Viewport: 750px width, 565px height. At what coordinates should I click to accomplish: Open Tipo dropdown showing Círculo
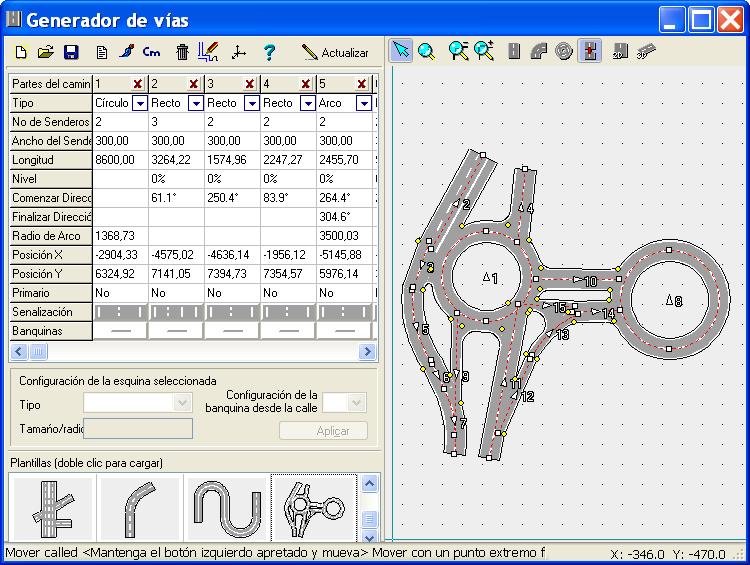140,103
